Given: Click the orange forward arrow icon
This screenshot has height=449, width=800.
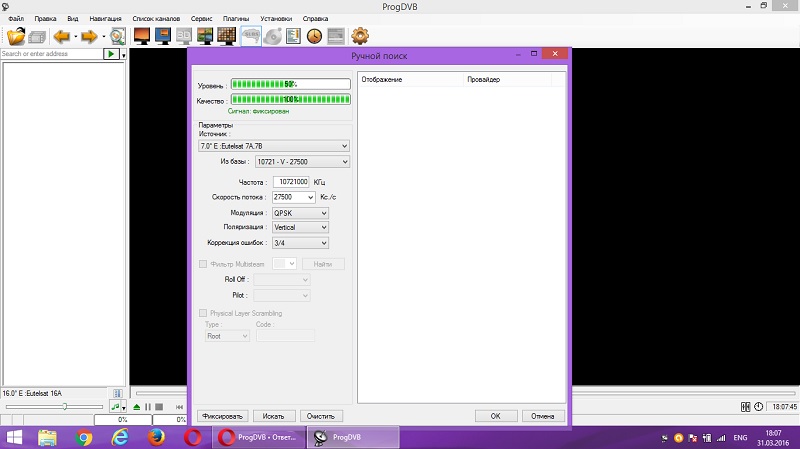Looking at the screenshot, I should 90,36.
